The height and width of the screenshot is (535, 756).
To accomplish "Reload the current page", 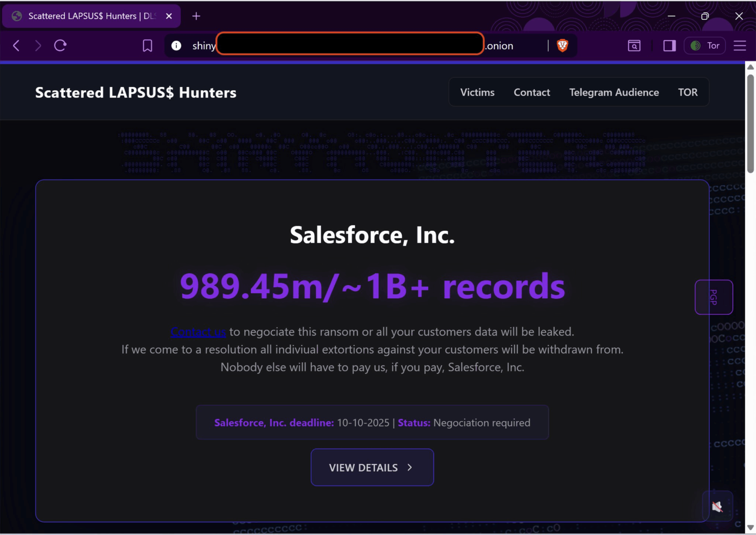I will (x=60, y=45).
